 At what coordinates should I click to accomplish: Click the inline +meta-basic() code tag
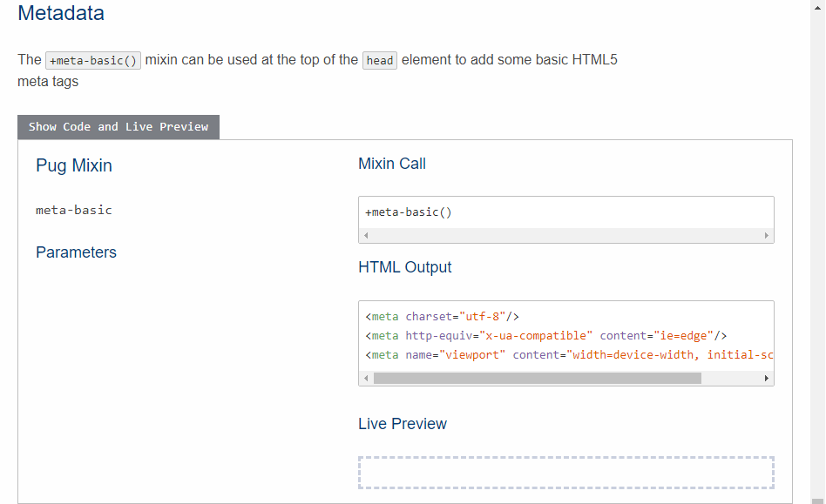pos(93,61)
